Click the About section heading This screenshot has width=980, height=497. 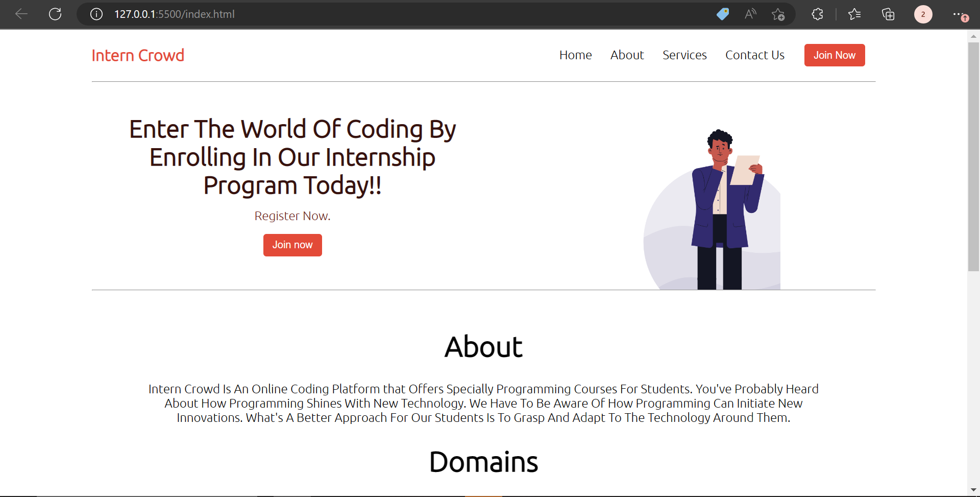coord(483,347)
